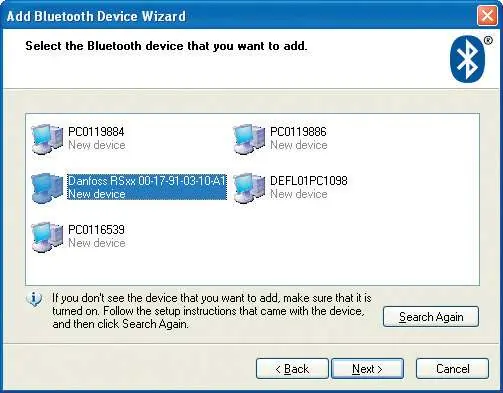Select the computer icon next to PC0119884

(47, 139)
